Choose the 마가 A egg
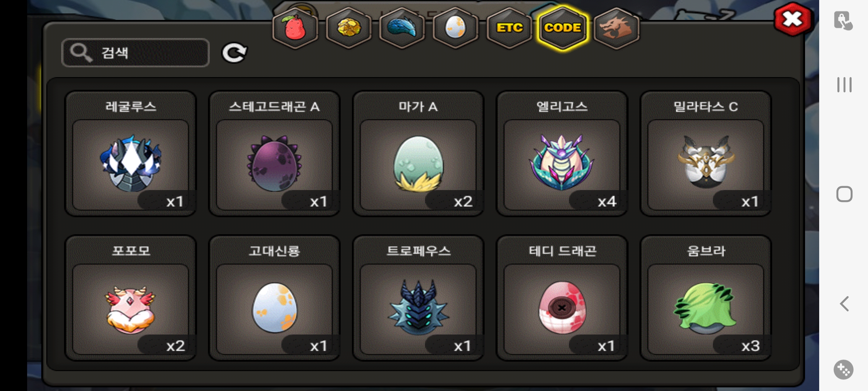The width and height of the screenshot is (868, 391). point(418,153)
